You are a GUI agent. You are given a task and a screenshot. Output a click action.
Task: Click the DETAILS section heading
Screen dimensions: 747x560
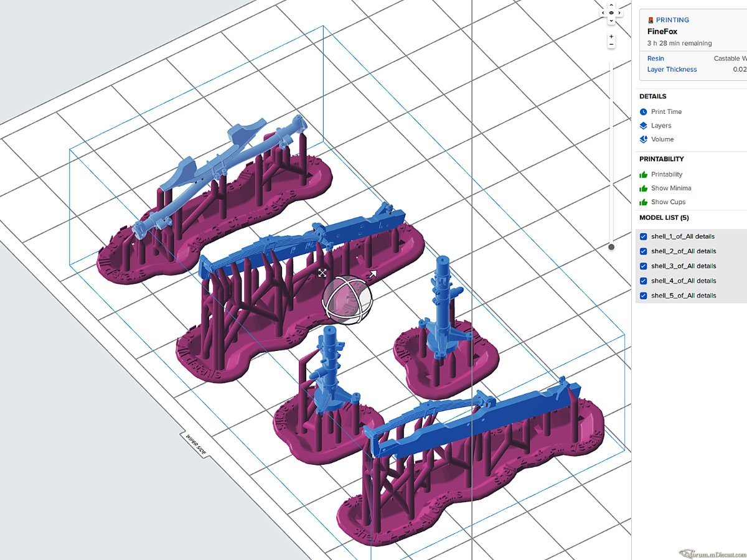click(653, 96)
